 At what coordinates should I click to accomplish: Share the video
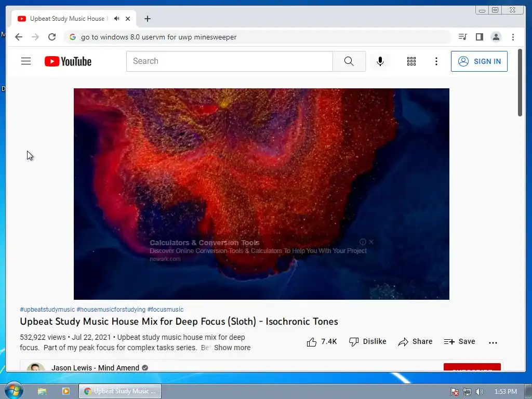point(415,342)
